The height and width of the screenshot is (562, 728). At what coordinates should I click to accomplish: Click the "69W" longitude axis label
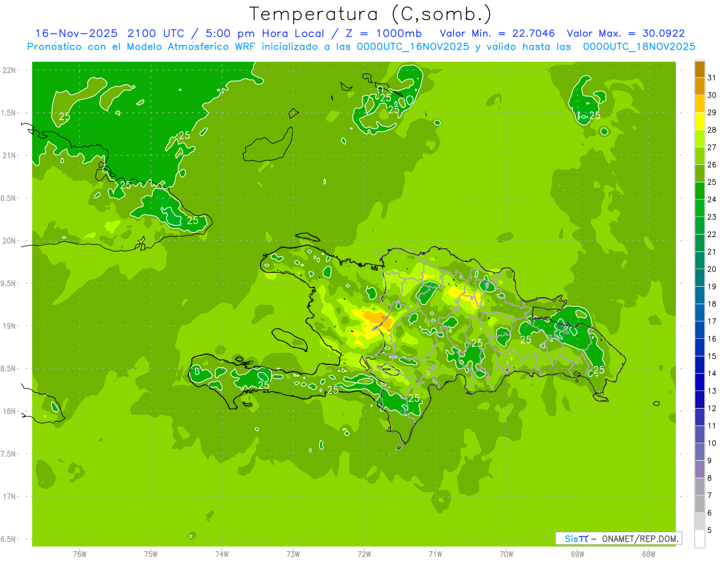pyautogui.click(x=578, y=555)
